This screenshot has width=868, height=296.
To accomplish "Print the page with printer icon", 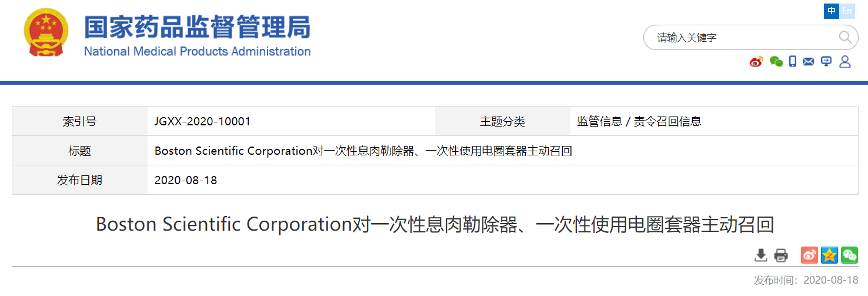I will [781, 255].
